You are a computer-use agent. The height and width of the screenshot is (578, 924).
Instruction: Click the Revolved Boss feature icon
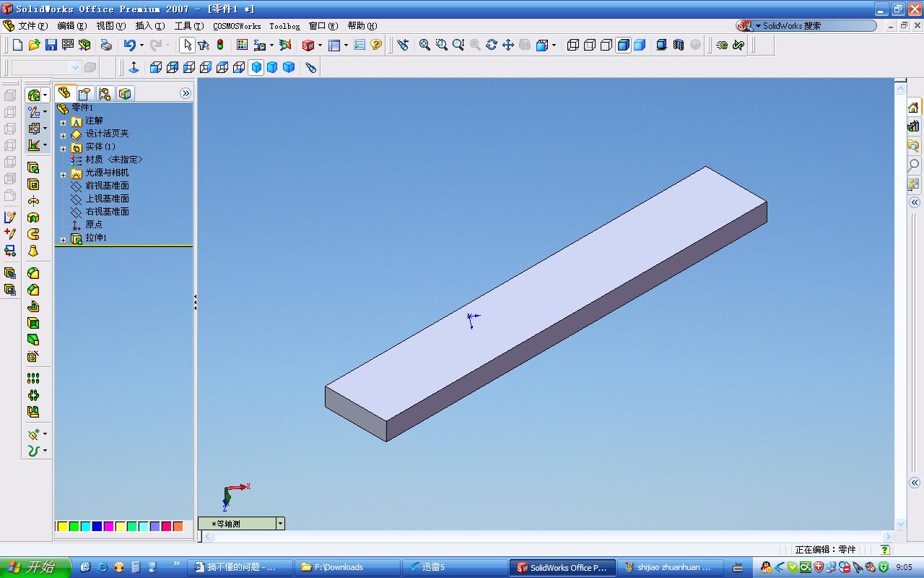[x=33, y=201]
